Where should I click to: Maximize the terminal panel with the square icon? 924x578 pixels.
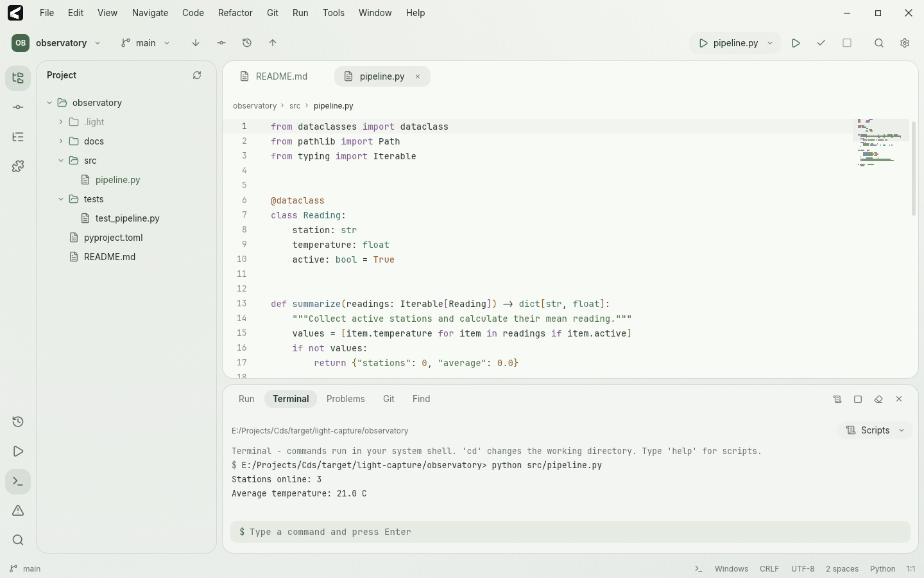point(858,399)
